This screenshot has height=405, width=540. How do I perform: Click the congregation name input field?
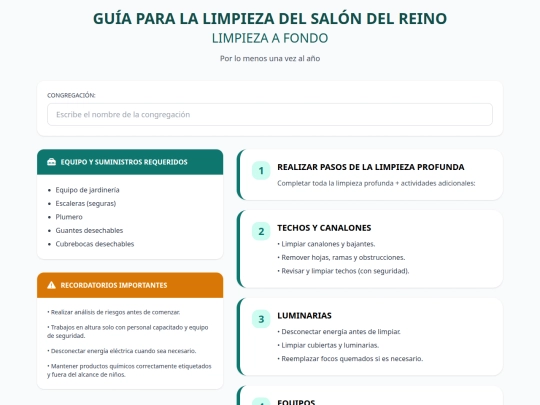pos(270,114)
